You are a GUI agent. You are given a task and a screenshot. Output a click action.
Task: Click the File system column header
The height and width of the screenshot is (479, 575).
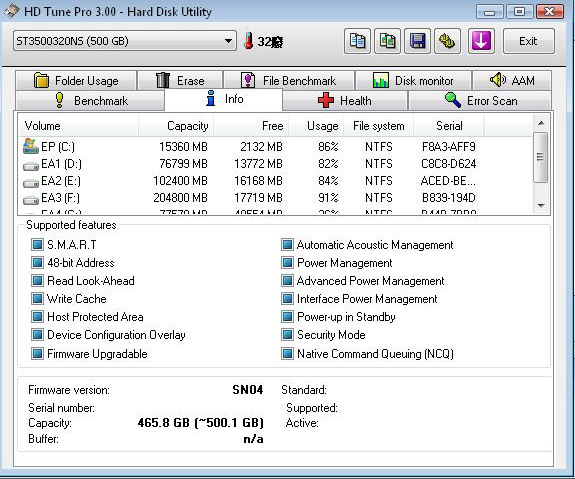[379, 126]
